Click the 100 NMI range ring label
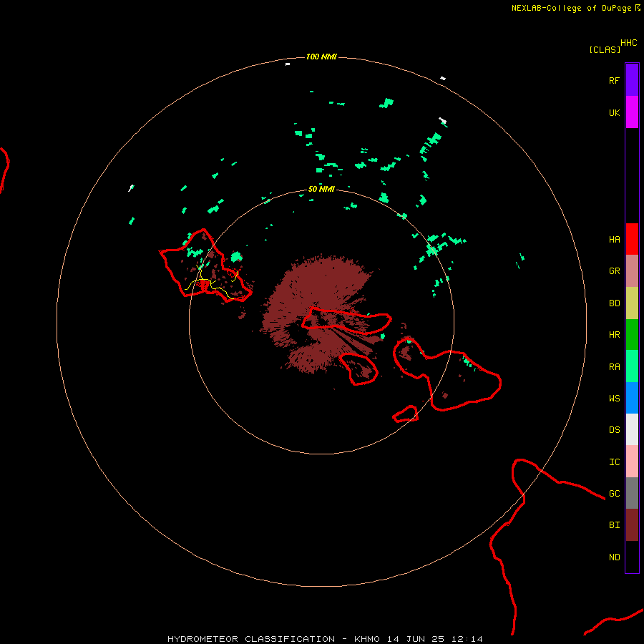This screenshot has height=644, width=644. coord(321,57)
